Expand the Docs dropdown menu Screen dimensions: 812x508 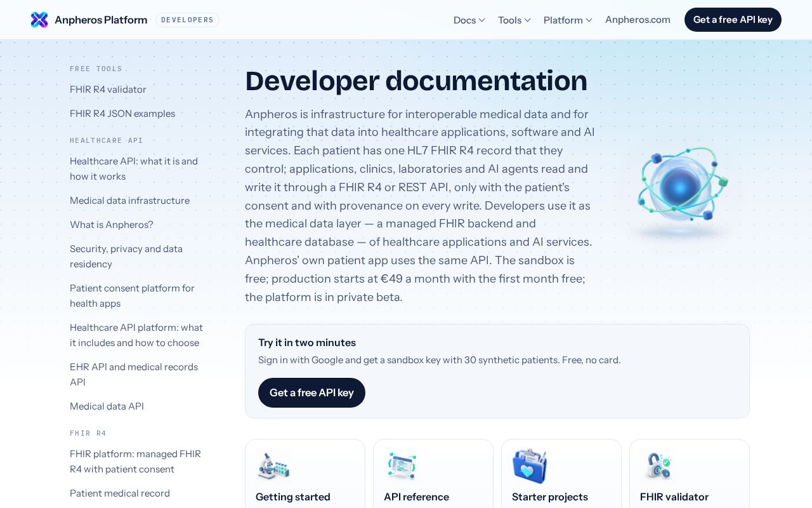coord(469,20)
